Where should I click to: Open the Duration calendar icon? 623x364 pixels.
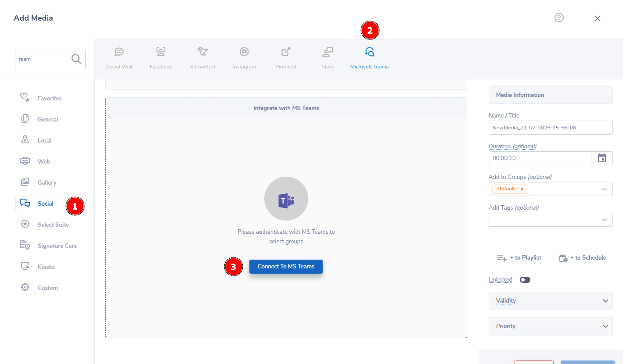coord(602,158)
